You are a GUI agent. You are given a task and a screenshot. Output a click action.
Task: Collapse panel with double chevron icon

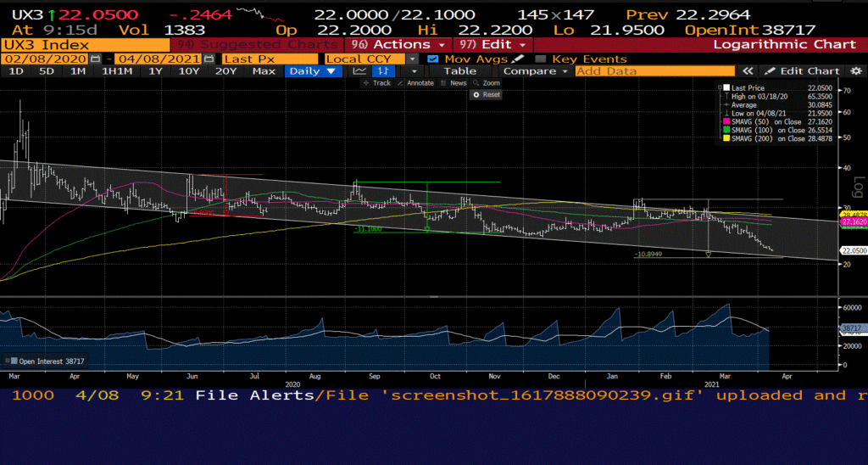pos(748,71)
